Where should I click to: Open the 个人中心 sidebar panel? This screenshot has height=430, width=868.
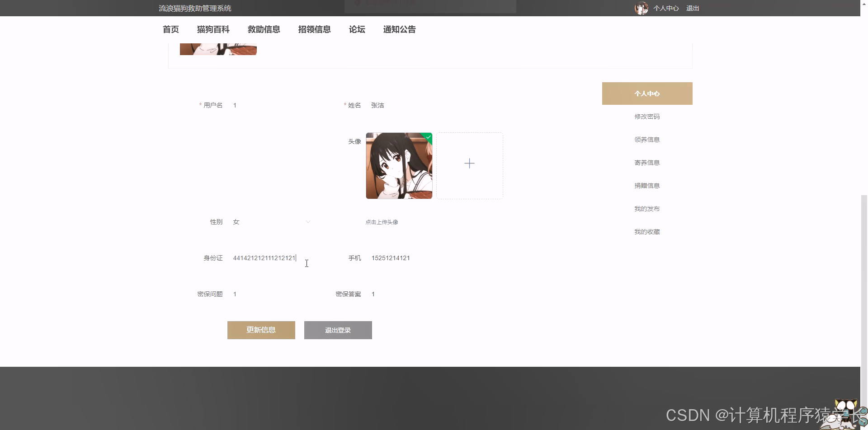646,93
